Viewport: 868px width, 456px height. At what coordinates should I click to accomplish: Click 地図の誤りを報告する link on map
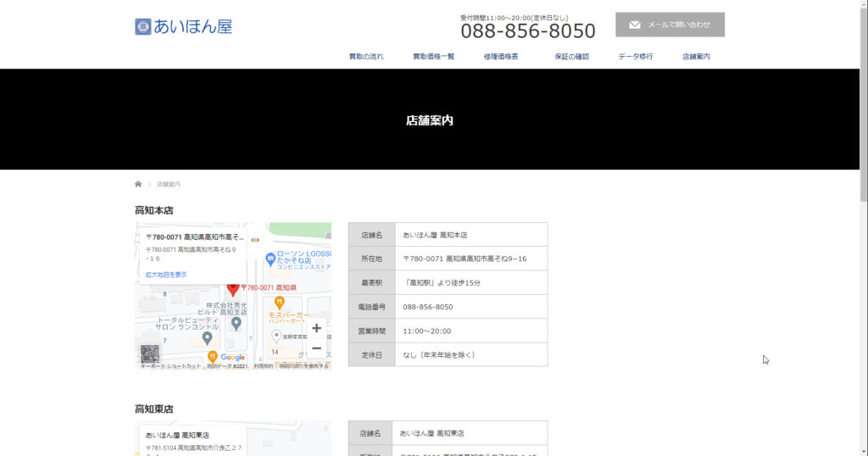(x=303, y=366)
